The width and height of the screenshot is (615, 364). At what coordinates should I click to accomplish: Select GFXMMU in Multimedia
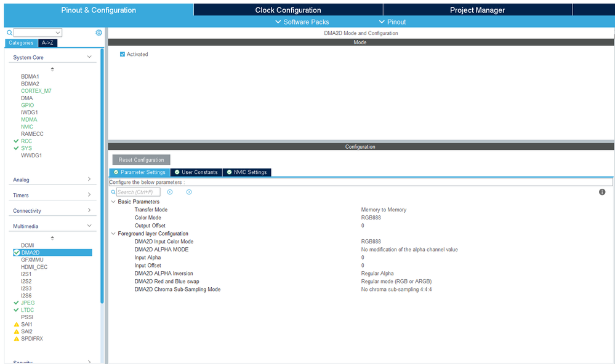(32, 259)
